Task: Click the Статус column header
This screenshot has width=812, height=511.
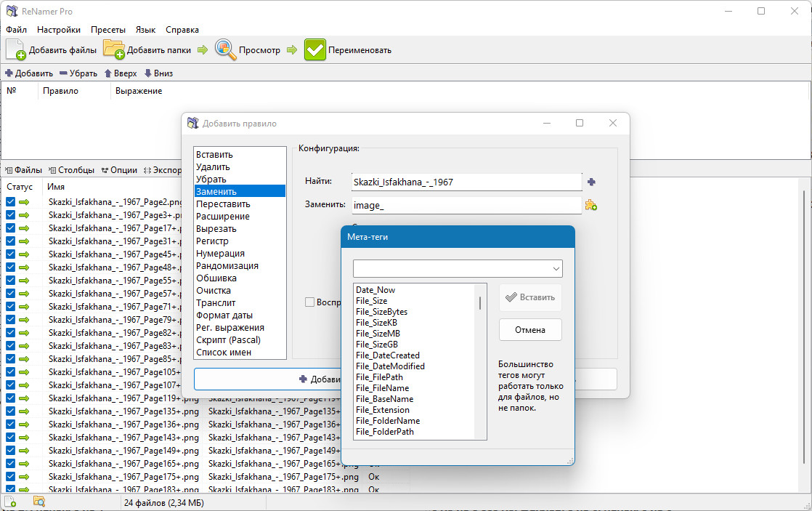Action: (x=20, y=187)
